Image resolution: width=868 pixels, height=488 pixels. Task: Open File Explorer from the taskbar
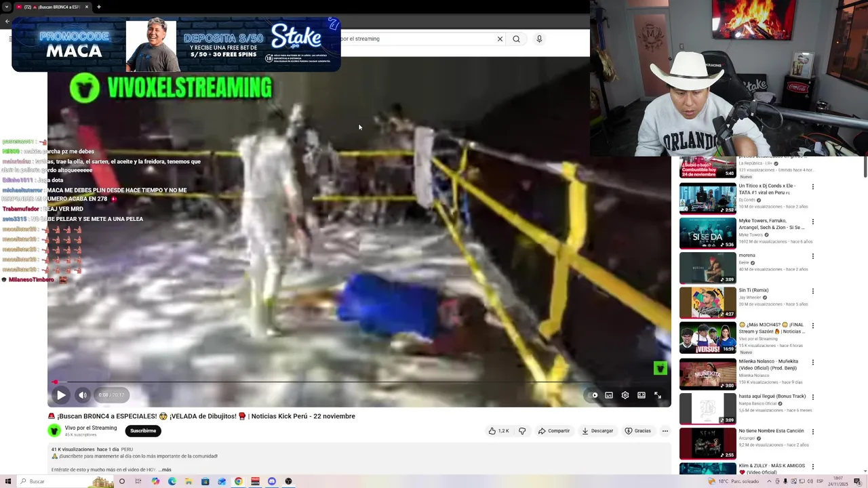pyautogui.click(x=189, y=481)
